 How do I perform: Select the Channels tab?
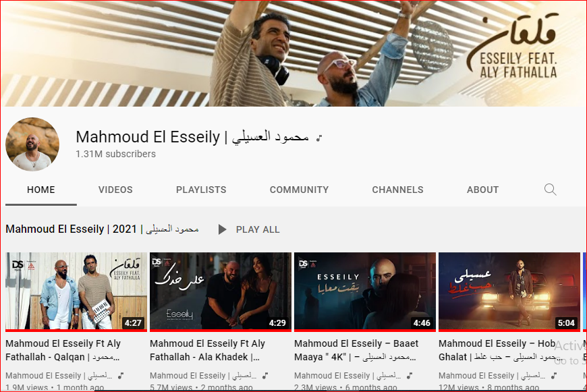pos(397,190)
